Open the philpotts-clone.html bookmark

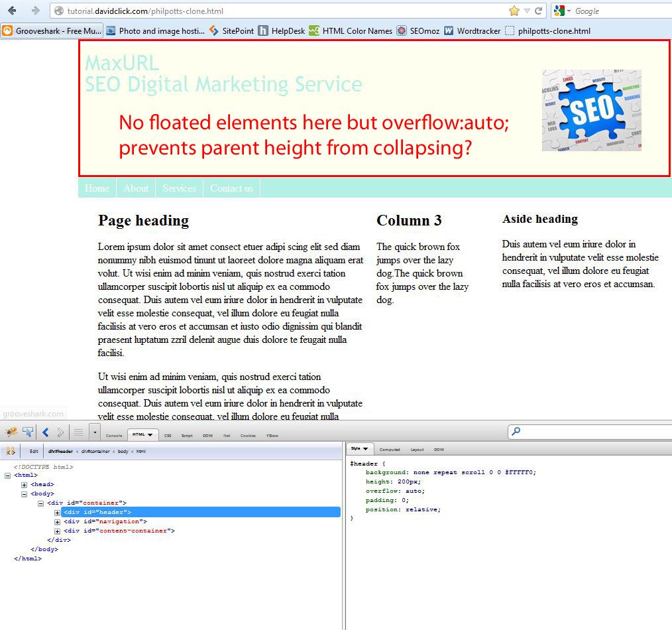tap(547, 31)
